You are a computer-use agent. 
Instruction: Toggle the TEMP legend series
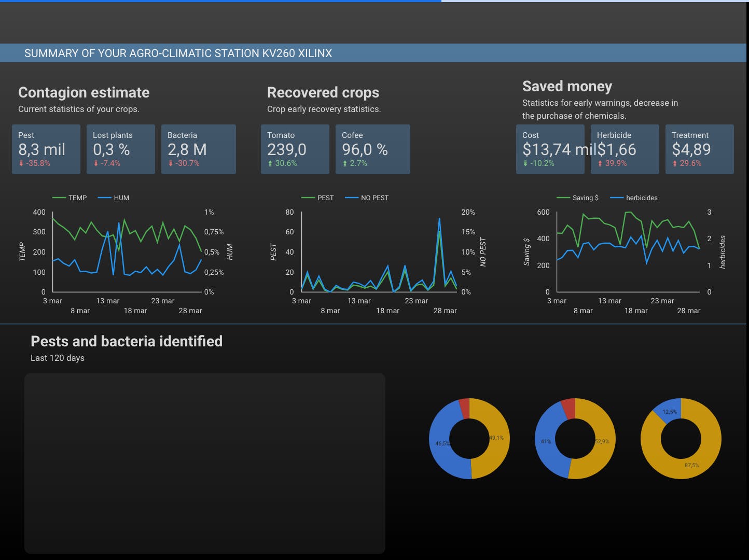70,198
